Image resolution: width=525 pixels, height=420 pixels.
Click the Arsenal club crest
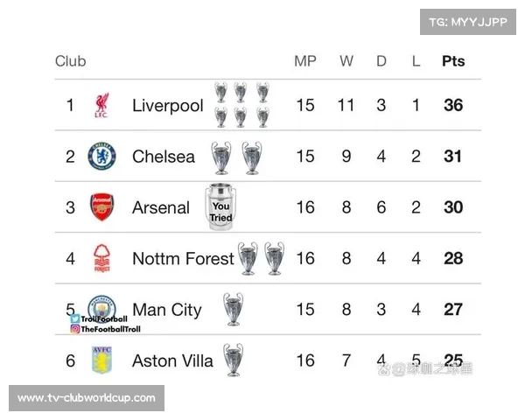point(101,207)
